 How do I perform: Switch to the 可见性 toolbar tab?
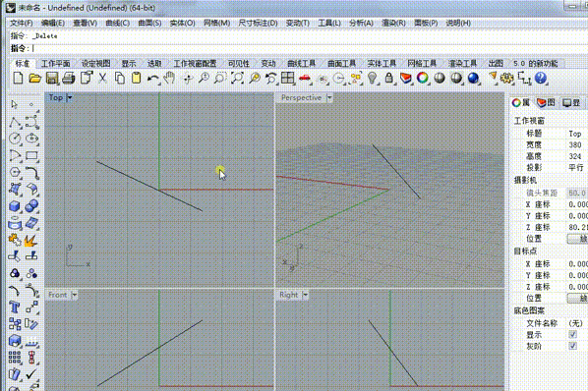239,63
